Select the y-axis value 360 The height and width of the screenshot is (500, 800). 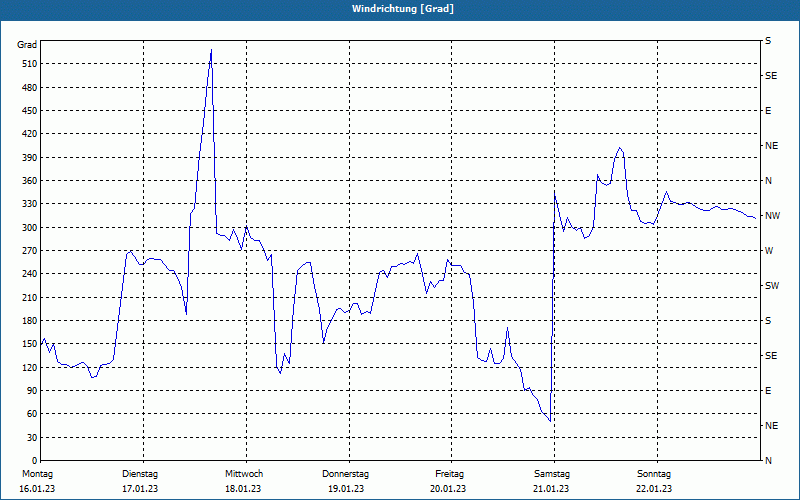tap(30, 181)
